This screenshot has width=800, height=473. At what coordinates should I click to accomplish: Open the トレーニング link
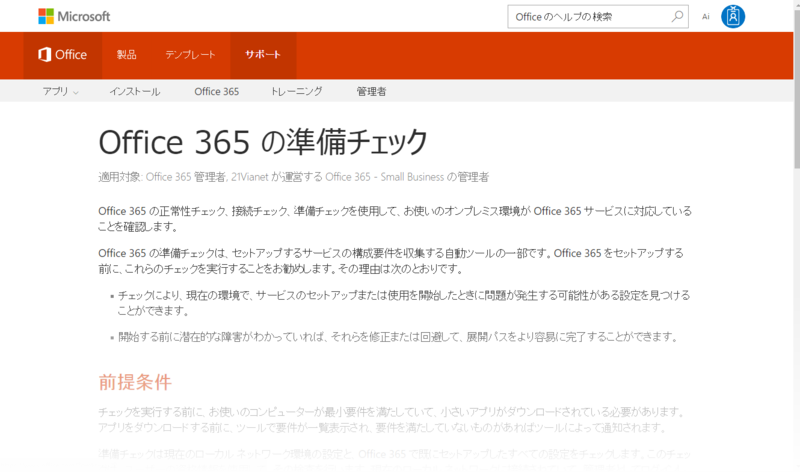pyautogui.click(x=296, y=91)
